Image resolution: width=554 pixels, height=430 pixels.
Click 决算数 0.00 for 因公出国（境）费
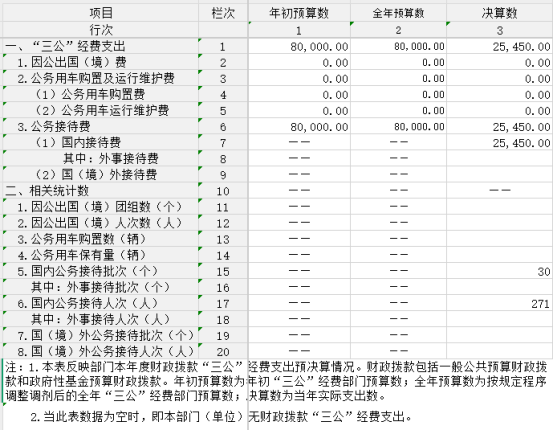coord(537,63)
